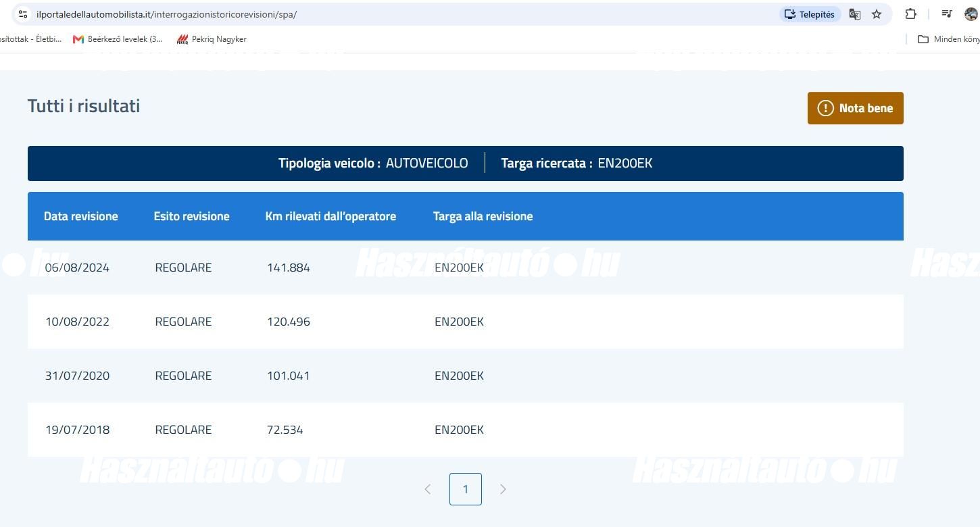Click the browser profile avatar
Screen dimensions: 980x527
[x=971, y=14]
